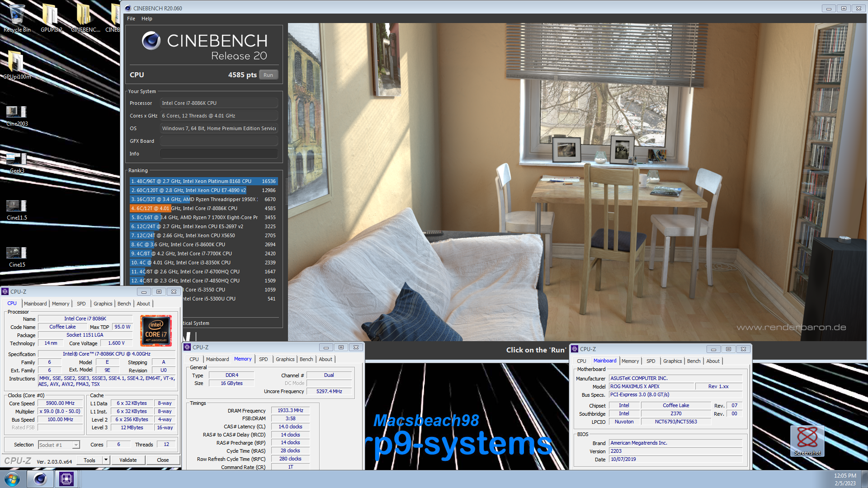This screenshot has width=868, height=488.
Task: Click the Cinebench title bar icon
Action: click(x=128, y=8)
